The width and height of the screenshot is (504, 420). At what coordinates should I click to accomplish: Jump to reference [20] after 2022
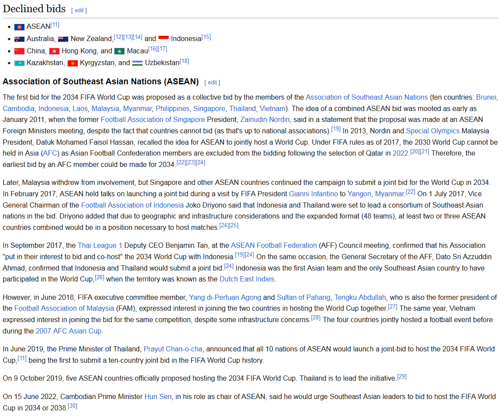tap(415, 151)
